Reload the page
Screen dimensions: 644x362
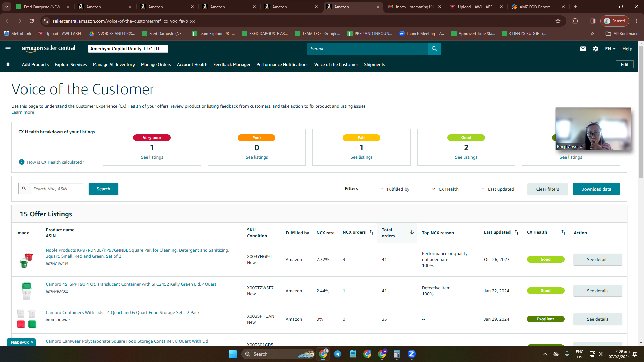click(32, 21)
